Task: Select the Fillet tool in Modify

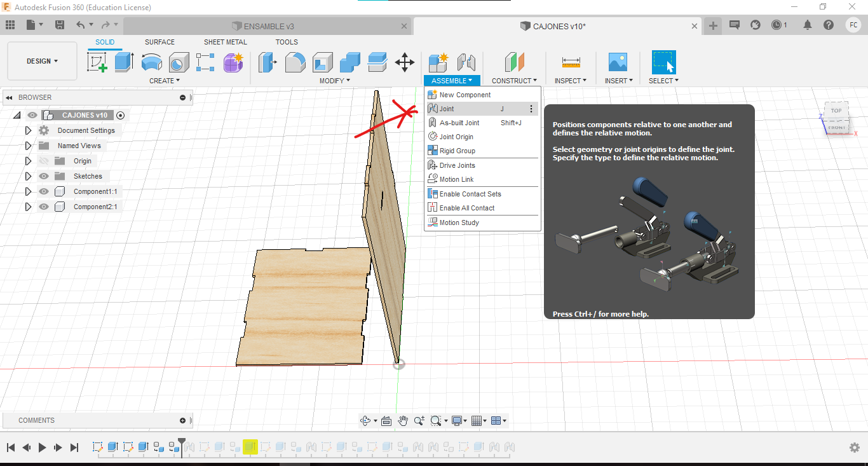Action: tap(295, 62)
